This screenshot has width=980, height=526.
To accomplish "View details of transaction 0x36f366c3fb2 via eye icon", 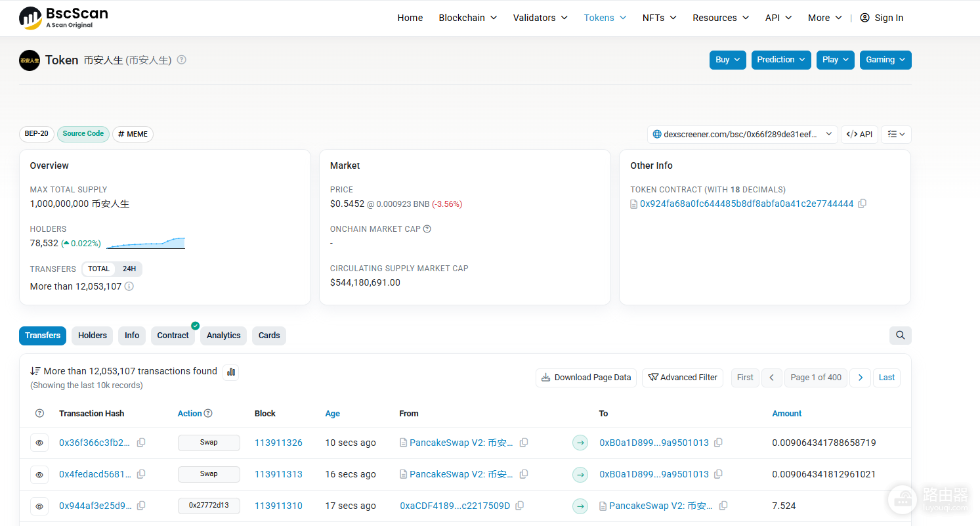I will click(39, 443).
